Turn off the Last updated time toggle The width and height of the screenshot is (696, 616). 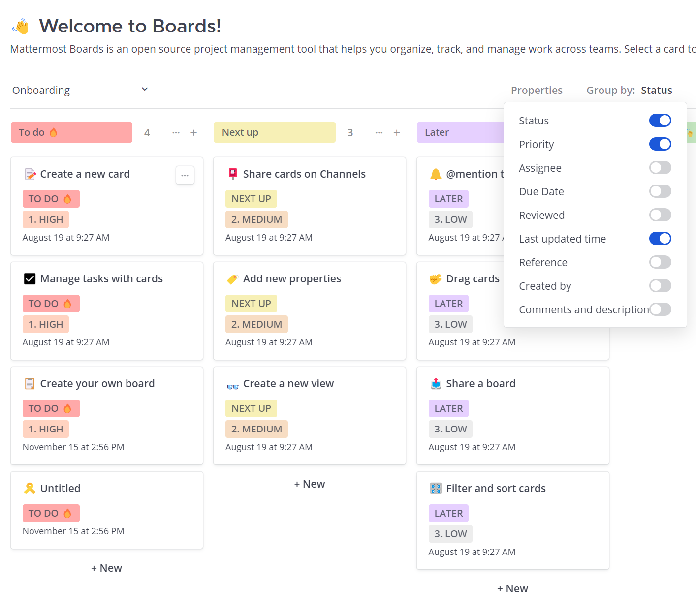(660, 239)
